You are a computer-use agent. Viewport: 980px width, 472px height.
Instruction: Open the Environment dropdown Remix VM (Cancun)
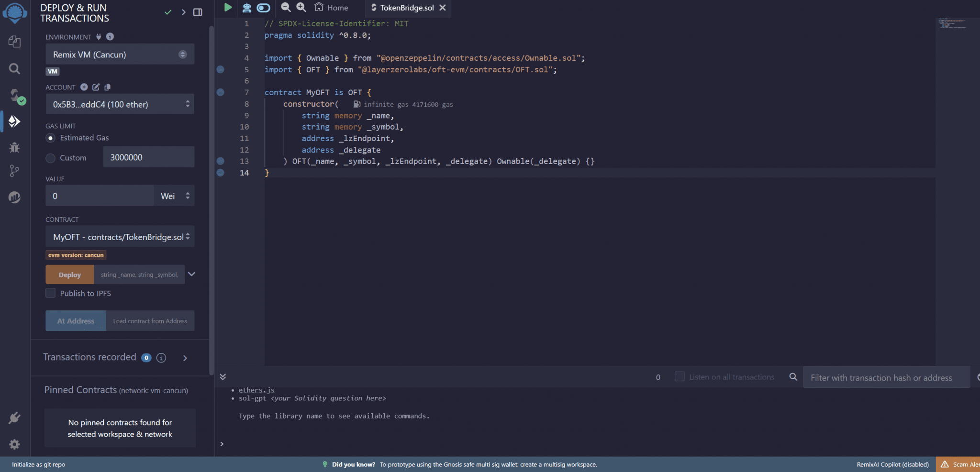point(120,55)
